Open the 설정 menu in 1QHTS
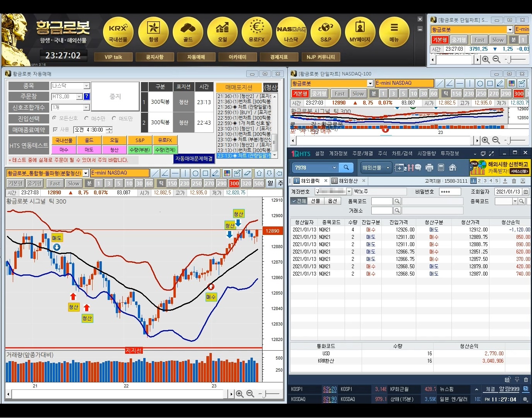Viewport: 532px width, 418px height. 319,154
